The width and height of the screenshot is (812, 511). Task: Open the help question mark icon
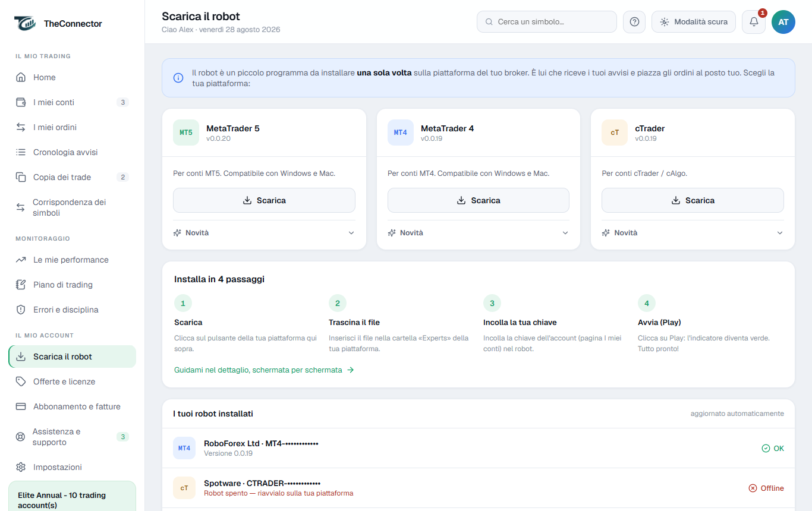[x=634, y=22]
